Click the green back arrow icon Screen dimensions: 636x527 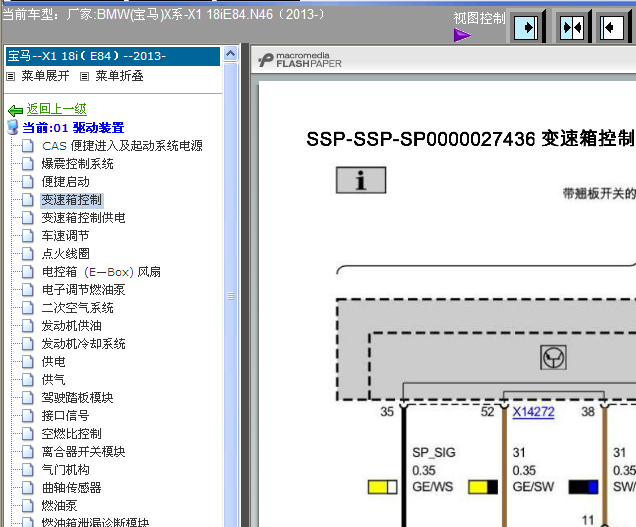(15, 110)
